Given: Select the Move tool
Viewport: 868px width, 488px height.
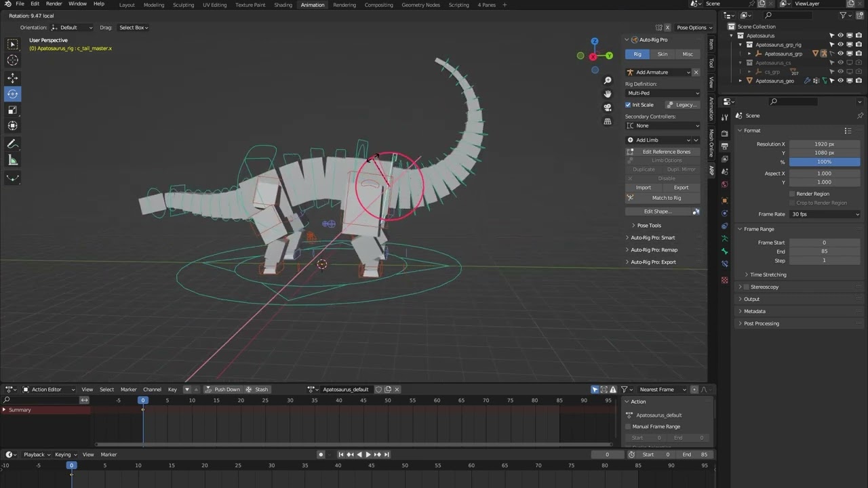Looking at the screenshot, I should click(12, 78).
